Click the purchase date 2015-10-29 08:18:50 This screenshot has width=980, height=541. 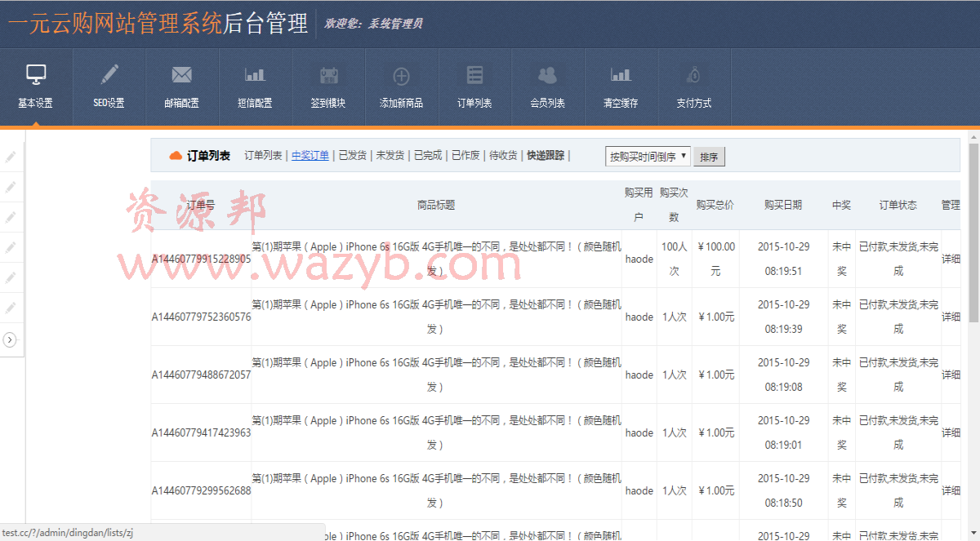point(784,490)
